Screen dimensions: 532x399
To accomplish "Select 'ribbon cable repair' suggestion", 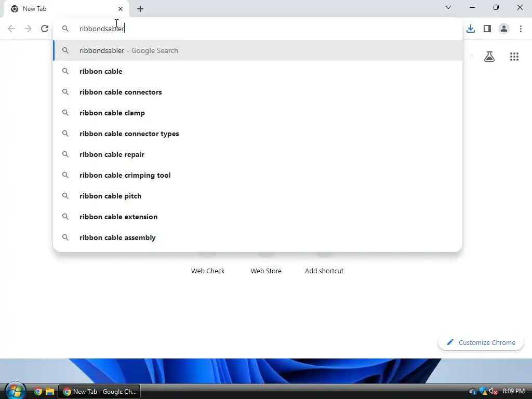I will click(258, 154).
